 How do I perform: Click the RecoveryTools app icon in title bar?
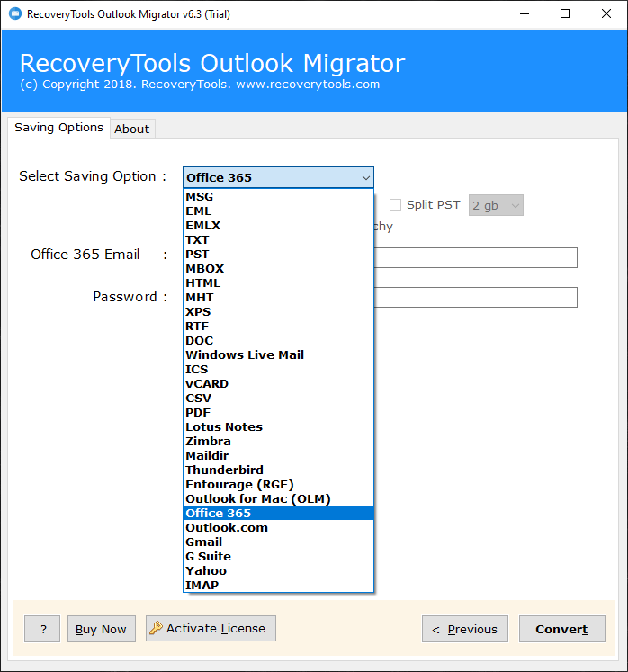[15, 13]
